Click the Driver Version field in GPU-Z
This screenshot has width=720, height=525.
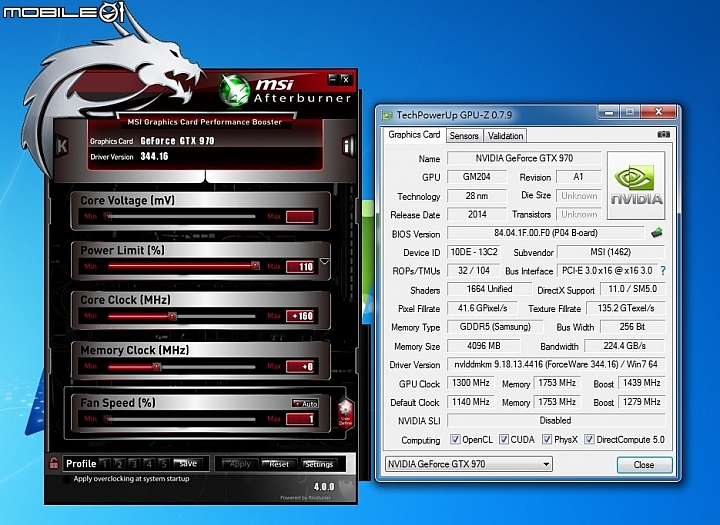[x=556, y=364]
